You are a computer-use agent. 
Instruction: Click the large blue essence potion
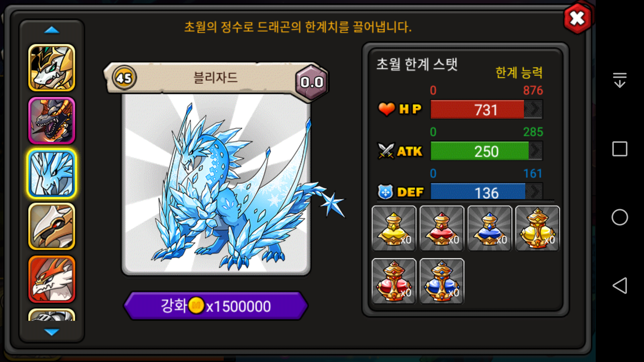click(x=442, y=281)
